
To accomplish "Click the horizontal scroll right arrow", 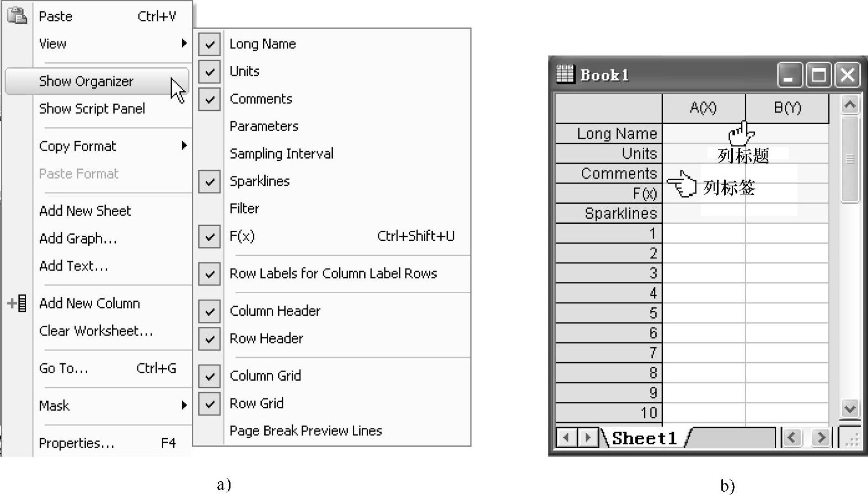I will pyautogui.click(x=821, y=438).
